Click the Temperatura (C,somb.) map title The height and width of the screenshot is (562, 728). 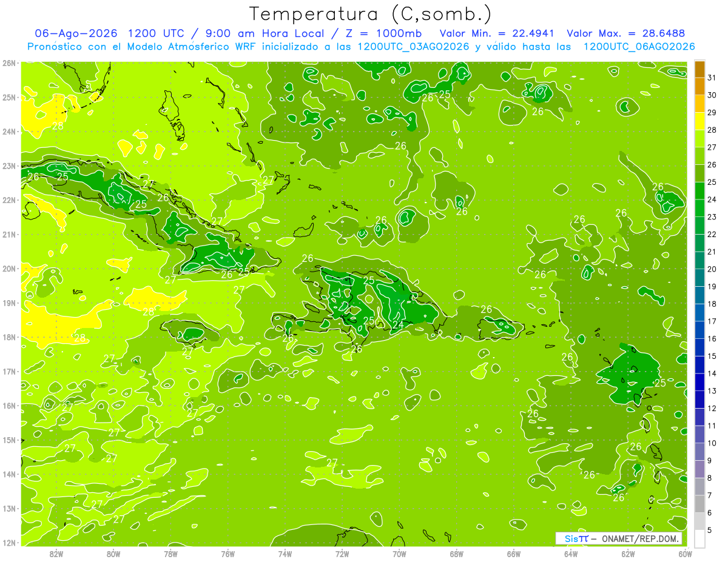371,13
